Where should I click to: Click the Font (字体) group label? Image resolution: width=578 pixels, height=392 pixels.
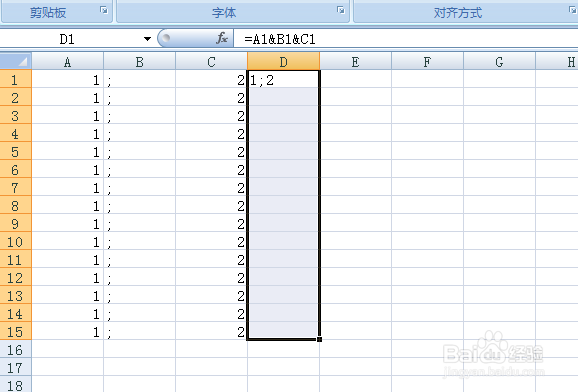tap(224, 13)
